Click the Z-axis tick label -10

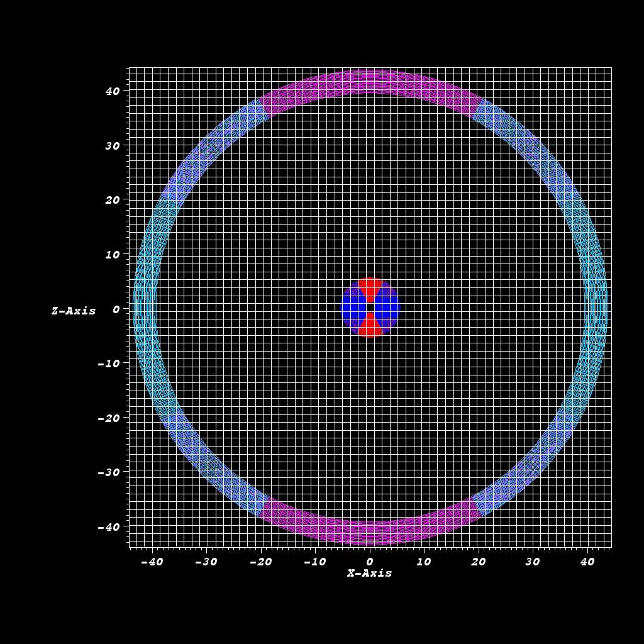[x=108, y=364]
